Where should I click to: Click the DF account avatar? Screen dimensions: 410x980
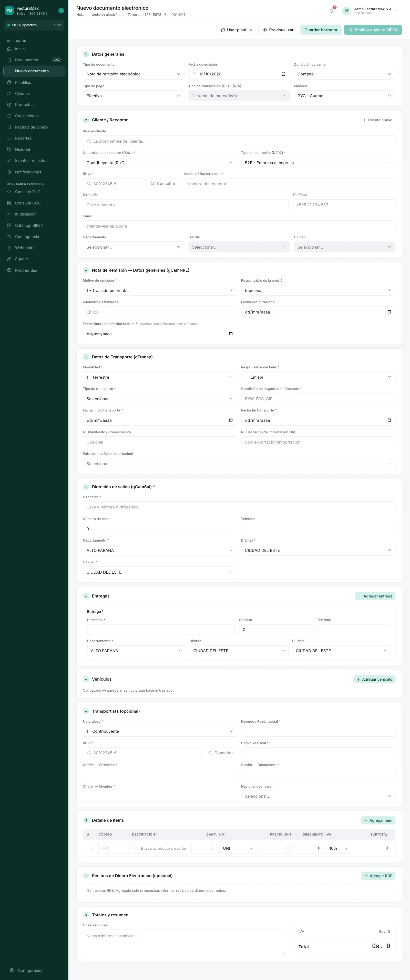(x=346, y=11)
